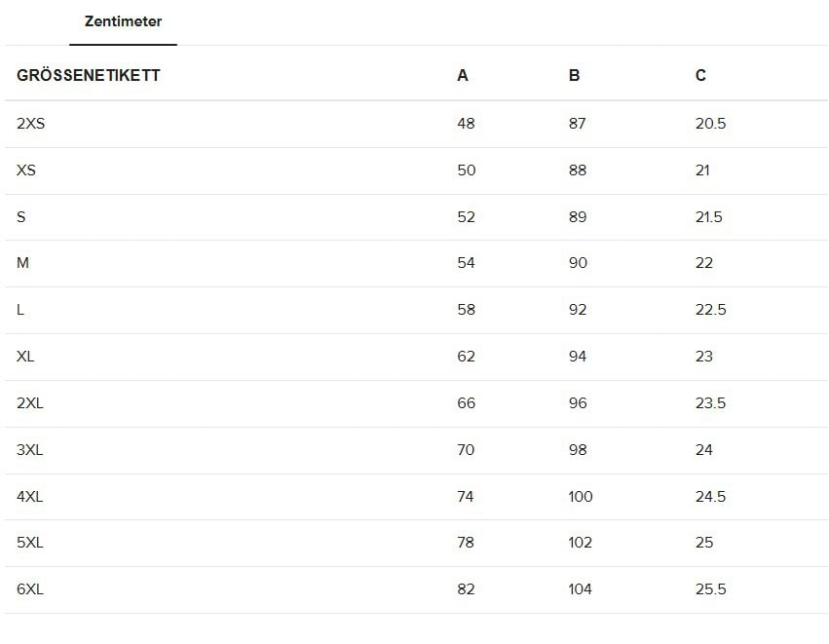Click the GRÖSSENETIKETT column header
The image size is (829, 644).
[x=89, y=75]
